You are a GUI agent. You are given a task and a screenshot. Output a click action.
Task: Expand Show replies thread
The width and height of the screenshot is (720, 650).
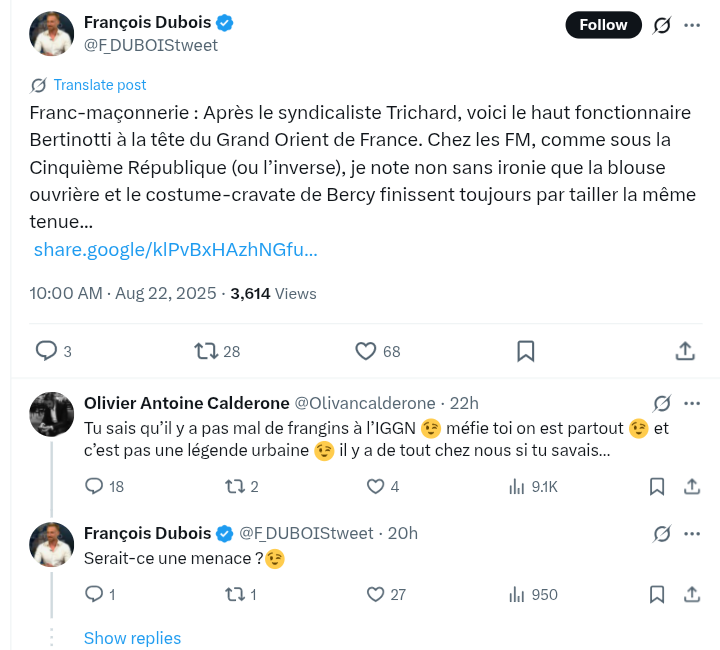[x=132, y=638]
